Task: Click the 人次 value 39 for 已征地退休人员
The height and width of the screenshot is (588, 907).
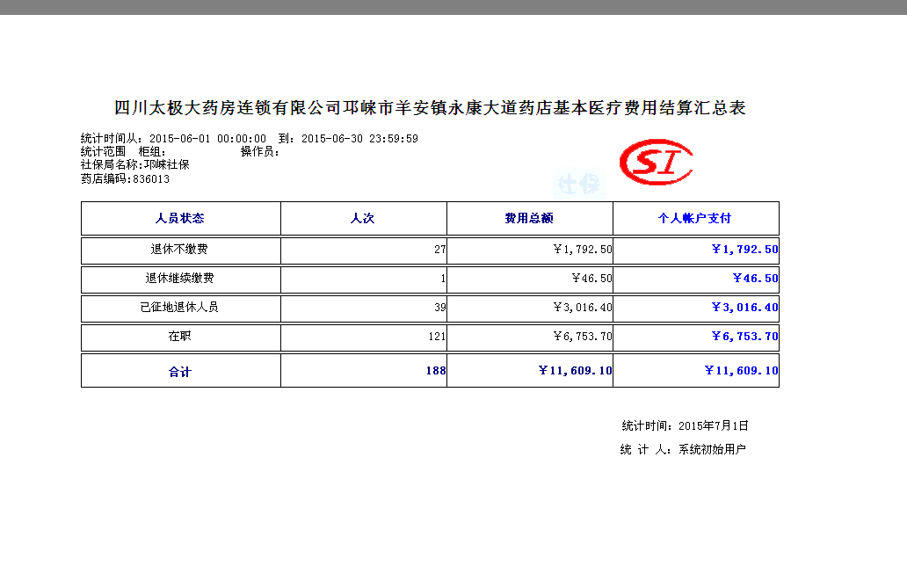Action: (440, 308)
